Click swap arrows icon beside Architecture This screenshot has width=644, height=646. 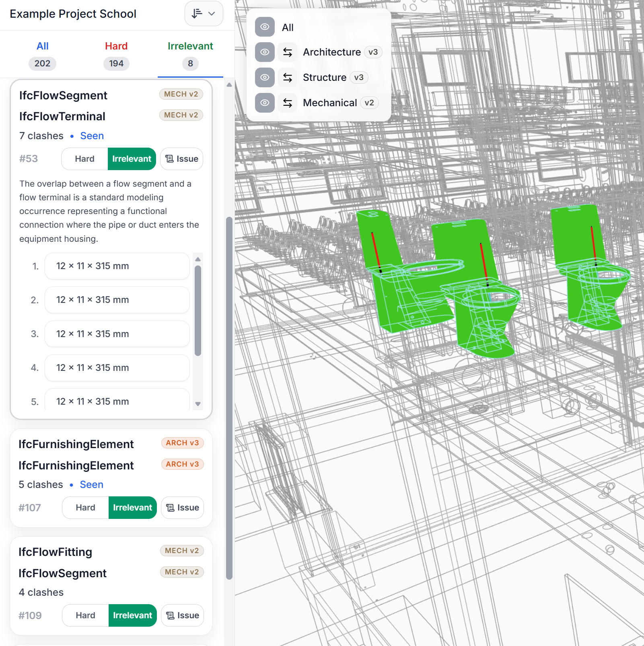pos(288,52)
